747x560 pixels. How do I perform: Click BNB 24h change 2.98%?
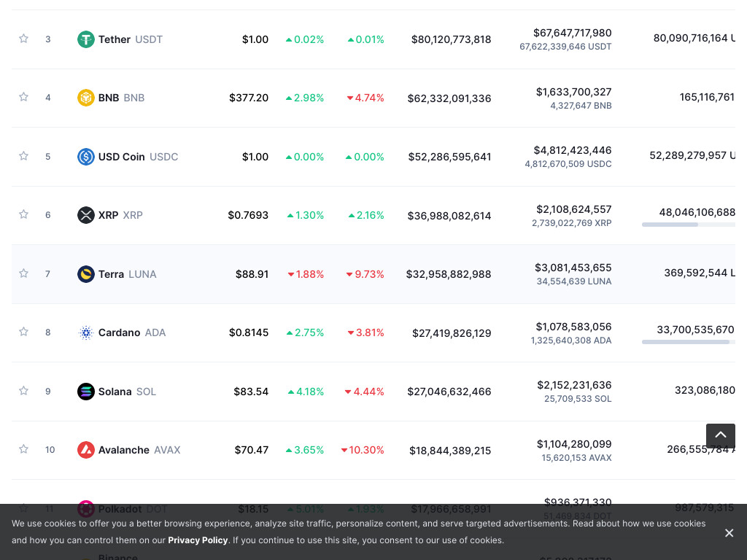pos(305,98)
